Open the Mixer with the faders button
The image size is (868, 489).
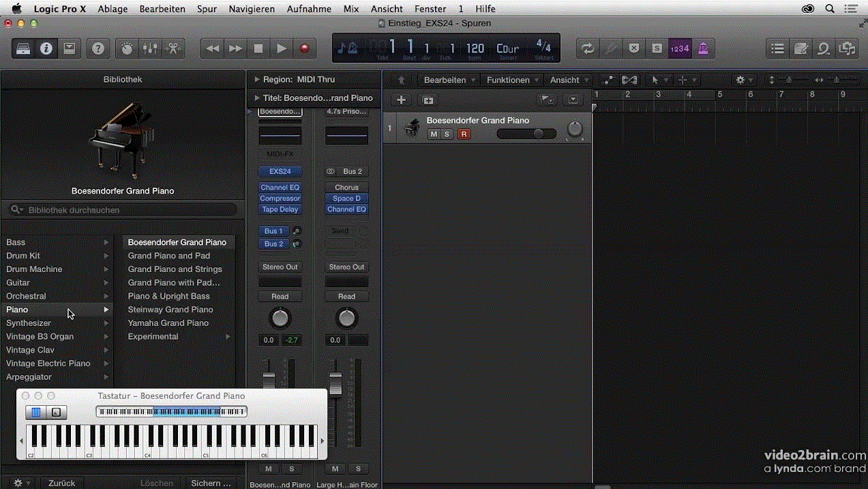(150, 48)
